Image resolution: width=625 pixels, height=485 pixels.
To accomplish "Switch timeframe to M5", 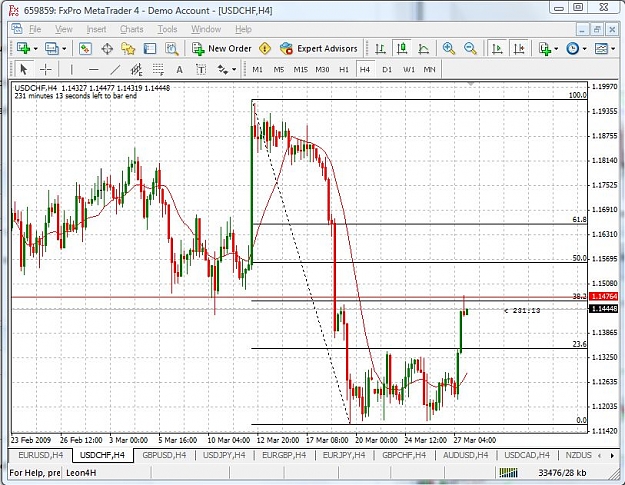I will (279, 70).
